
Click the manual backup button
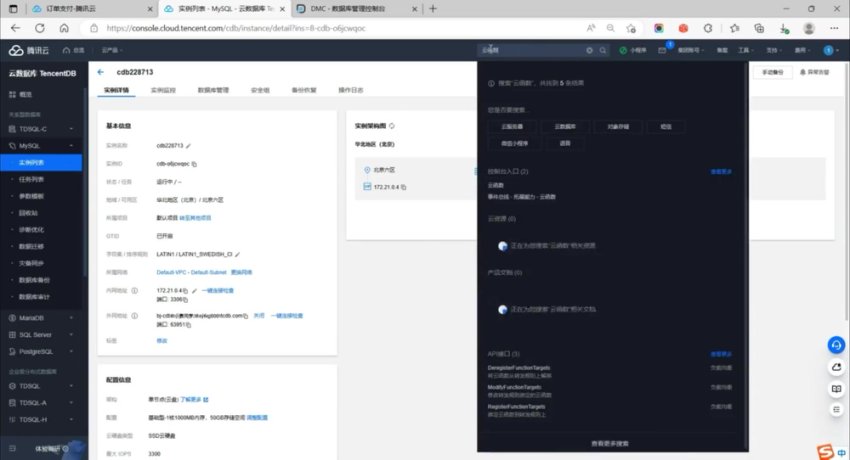click(x=772, y=72)
